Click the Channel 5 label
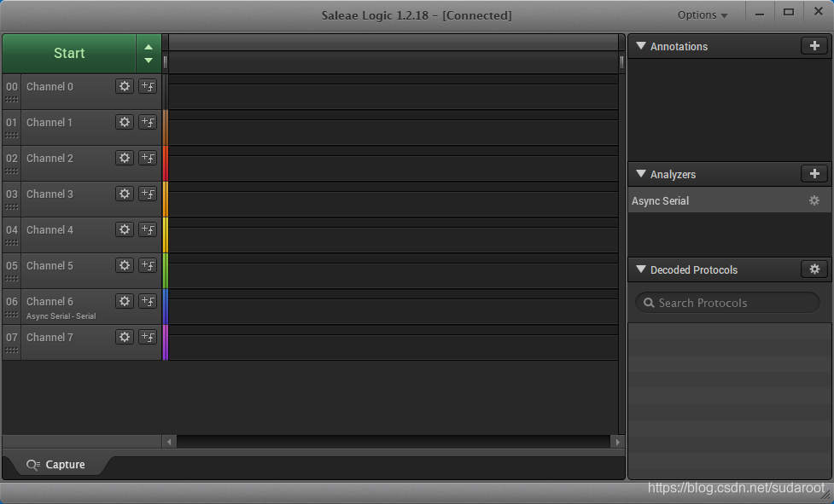The image size is (834, 504). pos(50,265)
